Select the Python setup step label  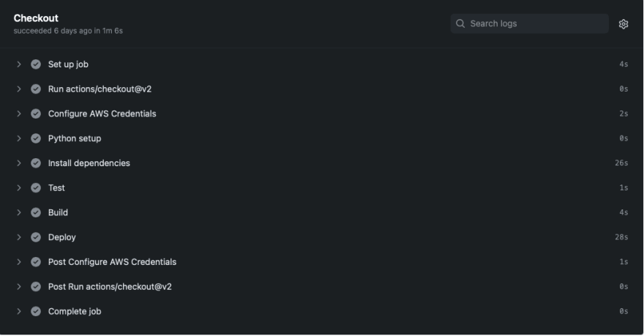click(75, 138)
